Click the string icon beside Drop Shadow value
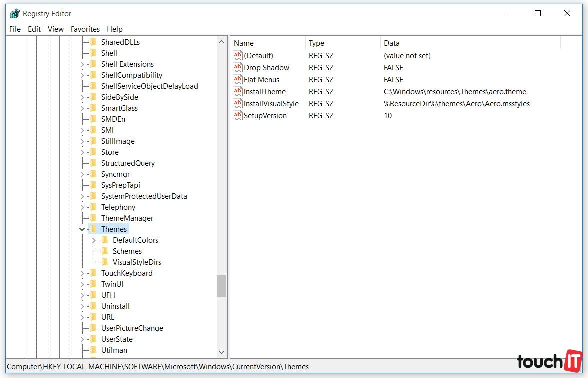 tap(238, 68)
